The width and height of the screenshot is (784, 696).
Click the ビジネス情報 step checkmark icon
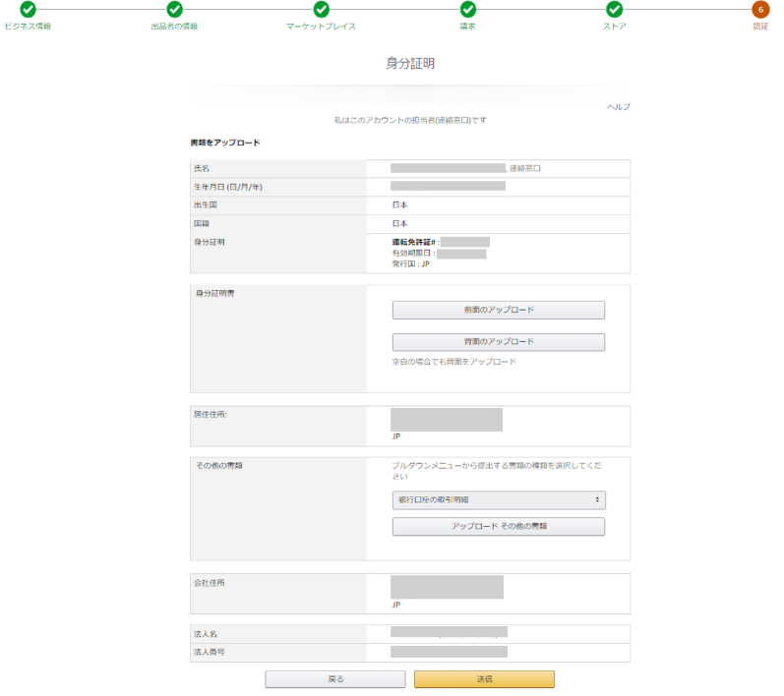(x=28, y=9)
